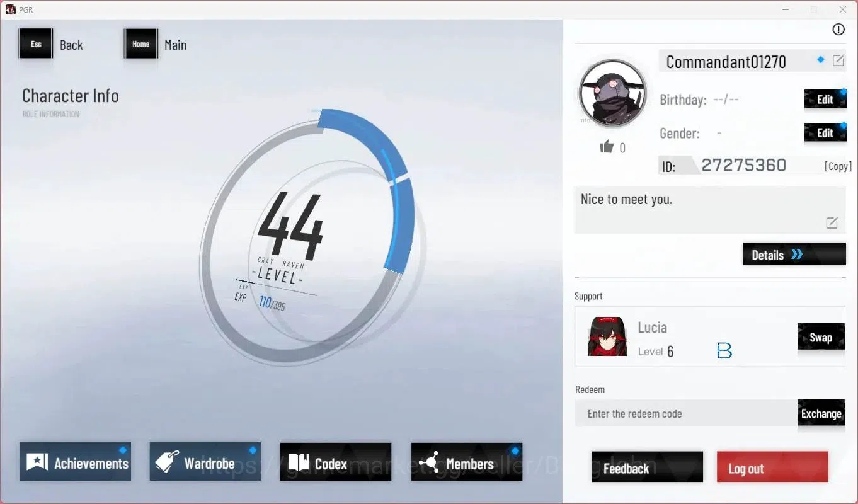This screenshot has height=504, width=858.
Task: Click the Esc key Back icon
Action: tap(36, 44)
